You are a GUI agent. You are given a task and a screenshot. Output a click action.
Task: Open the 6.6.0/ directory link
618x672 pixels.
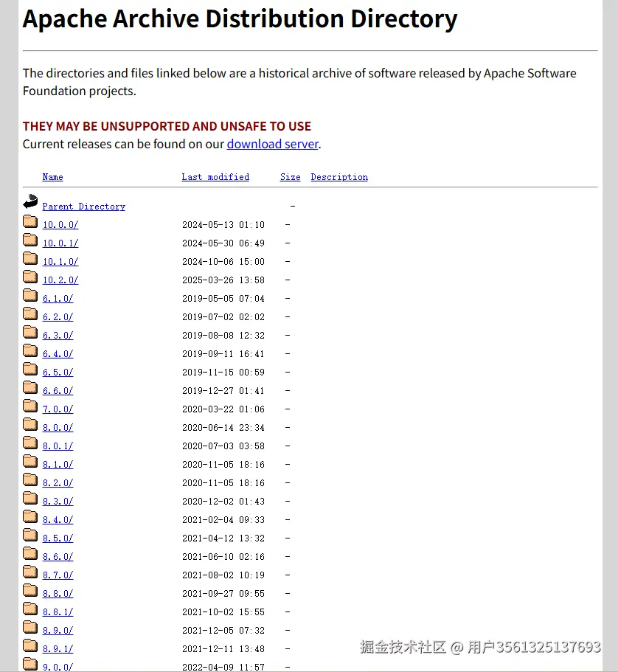[58, 390]
